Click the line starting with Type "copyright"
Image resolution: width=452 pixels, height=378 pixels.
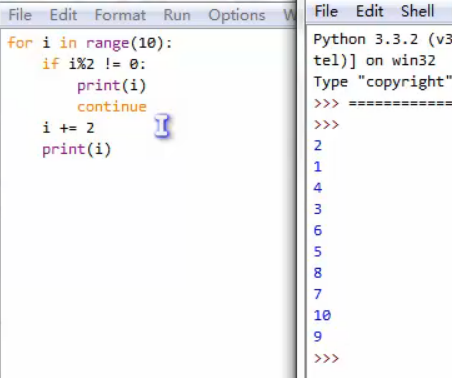[383, 82]
